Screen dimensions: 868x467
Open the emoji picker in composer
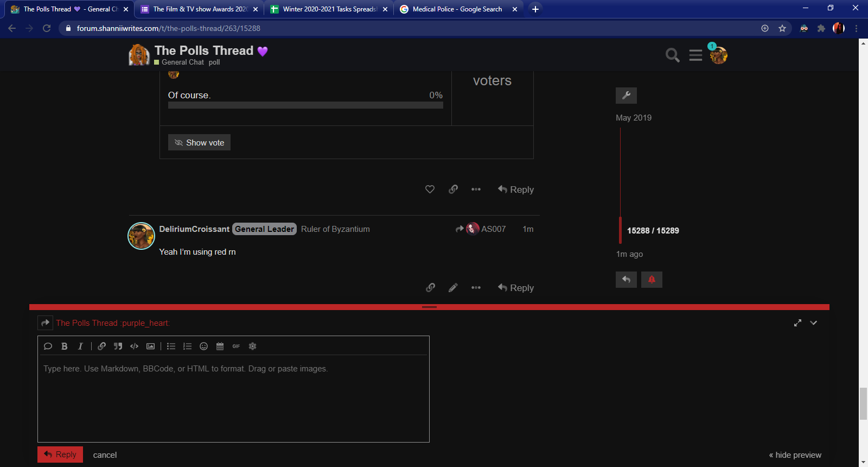(x=203, y=346)
